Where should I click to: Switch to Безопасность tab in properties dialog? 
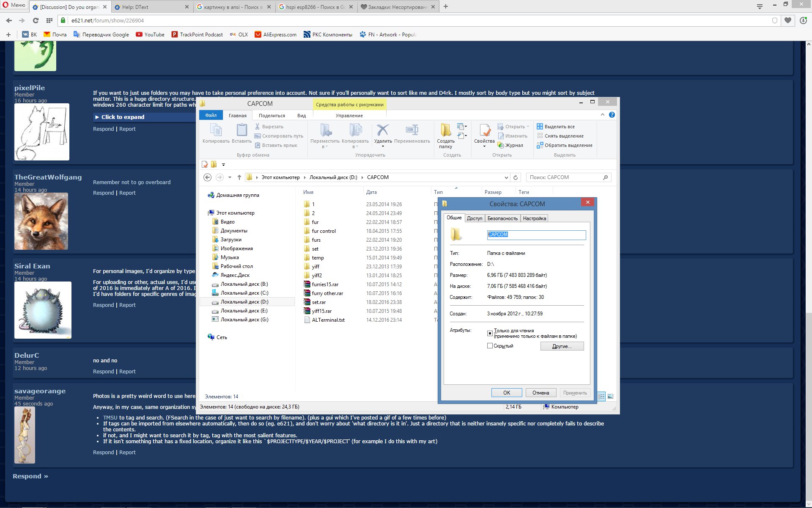pos(502,218)
